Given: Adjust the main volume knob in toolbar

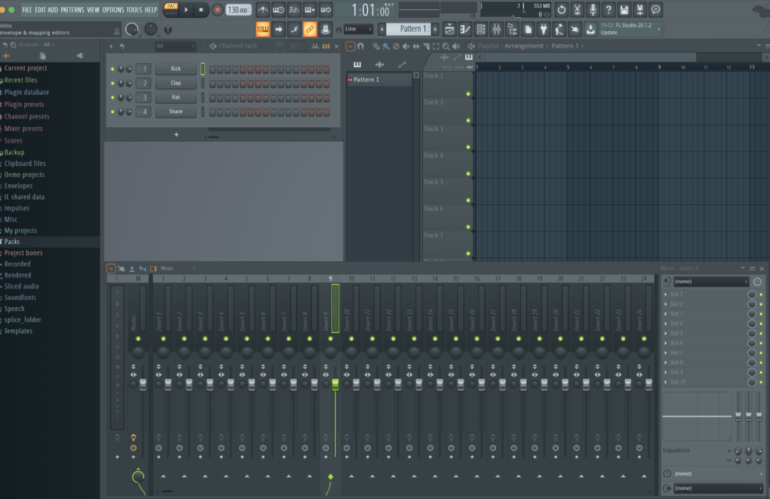Looking at the screenshot, I should pos(132,29).
